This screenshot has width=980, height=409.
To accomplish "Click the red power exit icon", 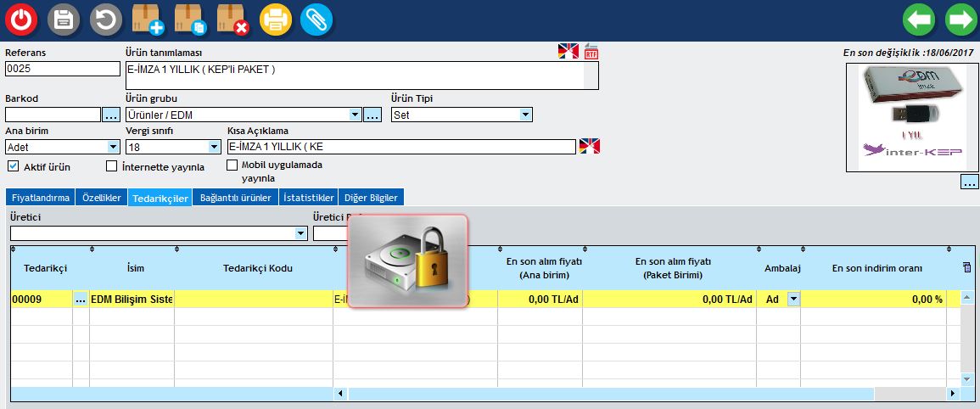I will [20, 20].
